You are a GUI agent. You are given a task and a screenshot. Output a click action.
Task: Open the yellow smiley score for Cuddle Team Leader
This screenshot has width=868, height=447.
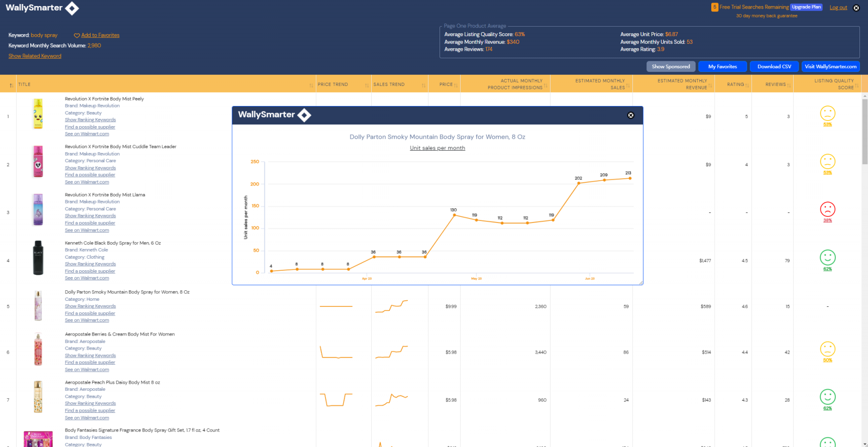tap(827, 161)
